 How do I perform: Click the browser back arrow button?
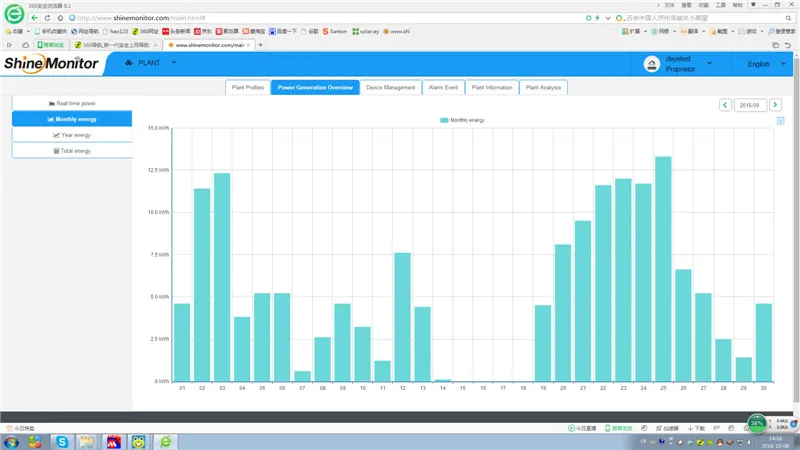(x=34, y=18)
